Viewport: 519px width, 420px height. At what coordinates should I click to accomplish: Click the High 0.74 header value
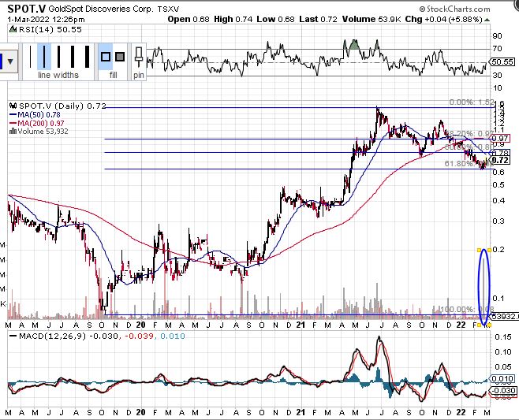coord(233,19)
